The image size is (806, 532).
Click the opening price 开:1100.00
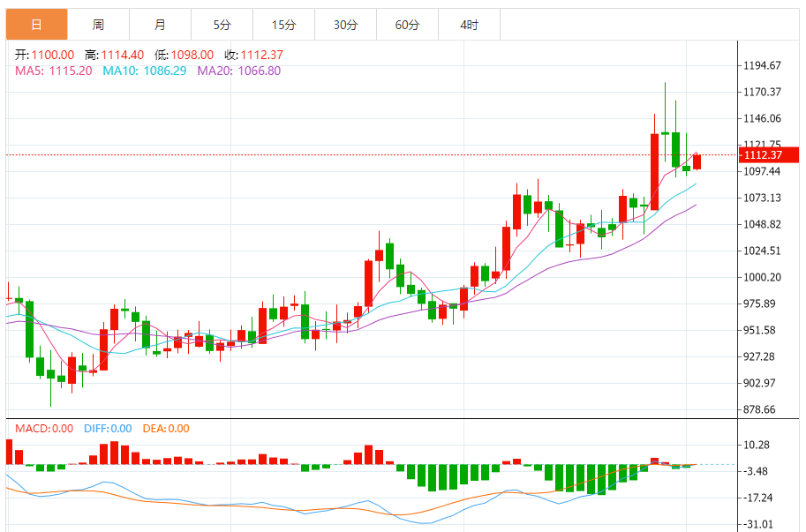(x=44, y=55)
